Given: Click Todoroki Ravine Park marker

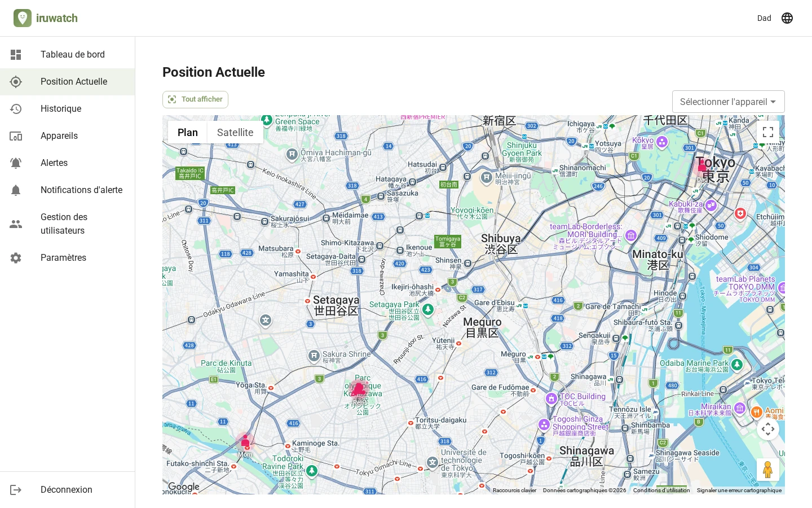Looking at the screenshot, I should point(311,471).
